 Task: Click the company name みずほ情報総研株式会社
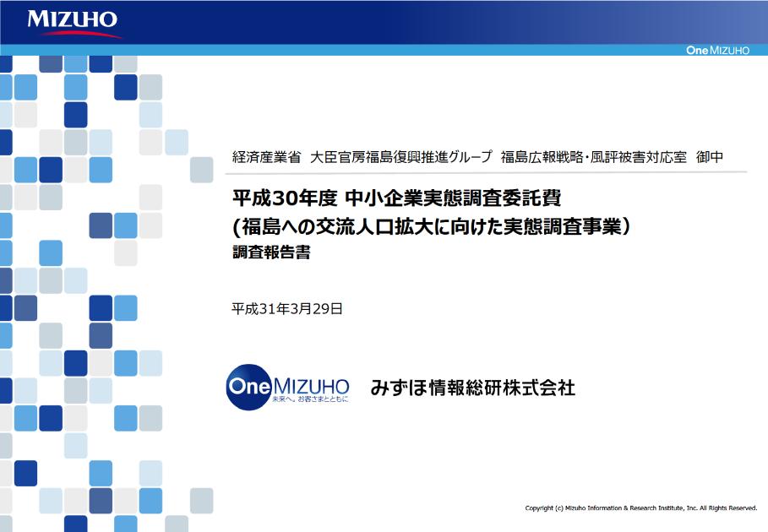(x=472, y=388)
